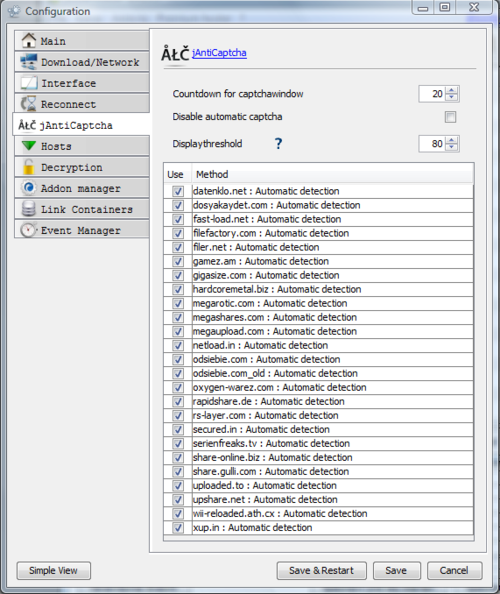Viewport: 500px width, 594px height.
Task: Open the Main settings tab
Action: [x=82, y=41]
